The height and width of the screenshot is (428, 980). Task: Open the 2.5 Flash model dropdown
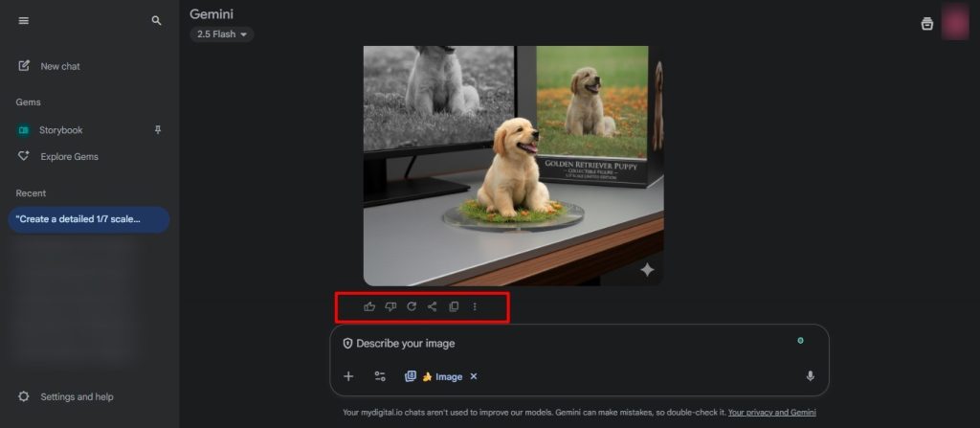[x=221, y=34]
